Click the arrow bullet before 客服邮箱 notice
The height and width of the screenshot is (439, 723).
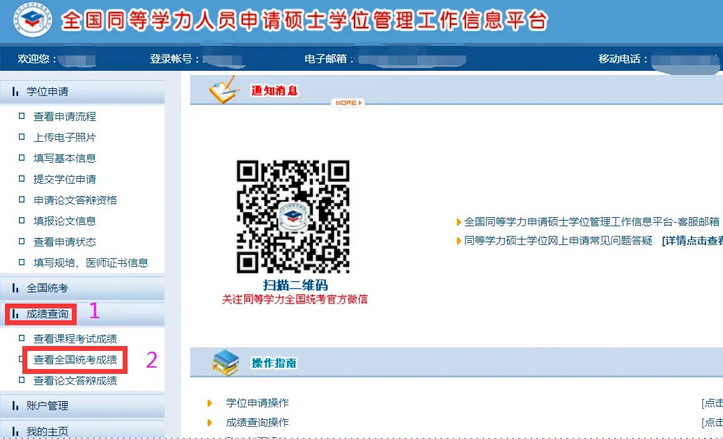point(459,222)
